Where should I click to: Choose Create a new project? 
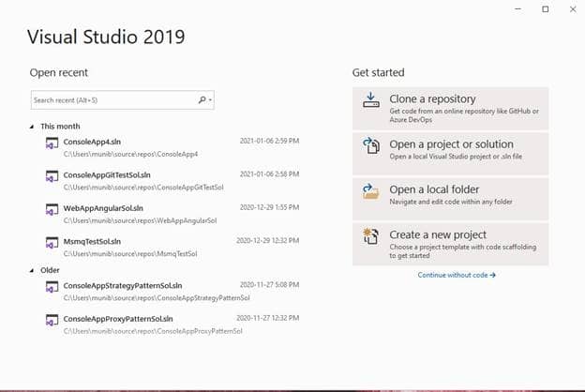point(450,244)
